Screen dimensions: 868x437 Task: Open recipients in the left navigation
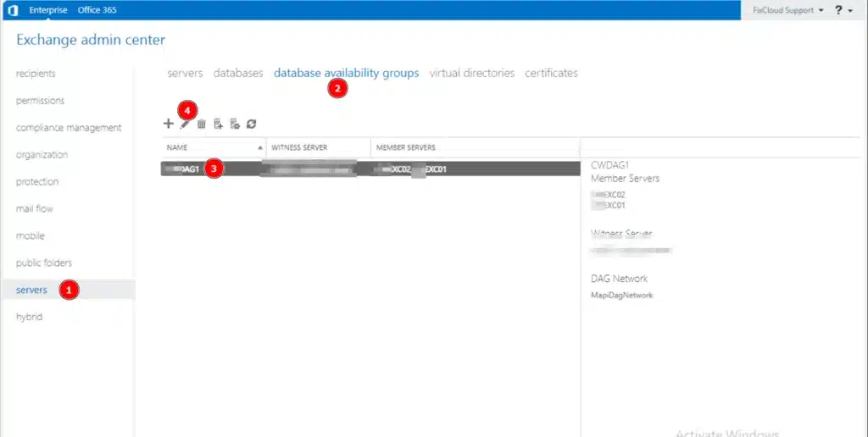coord(36,74)
